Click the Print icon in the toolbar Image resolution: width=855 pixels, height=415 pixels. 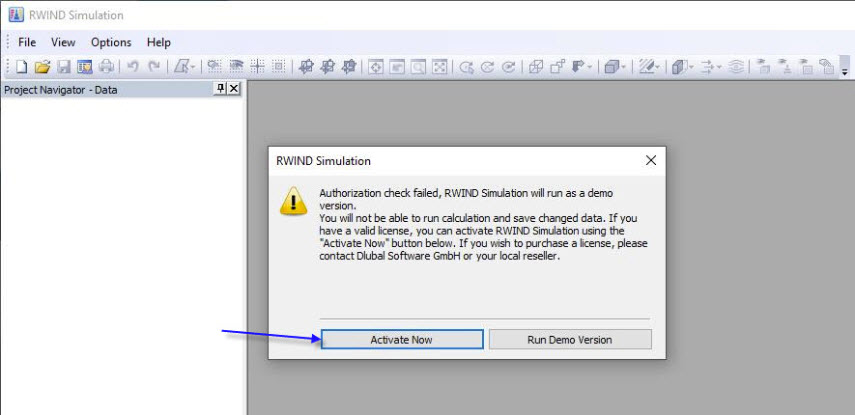[x=106, y=67]
